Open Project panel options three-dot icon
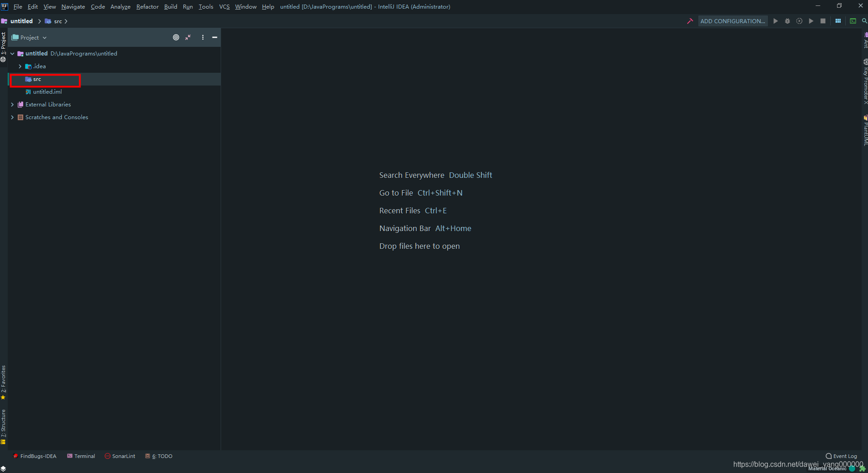 coord(203,37)
